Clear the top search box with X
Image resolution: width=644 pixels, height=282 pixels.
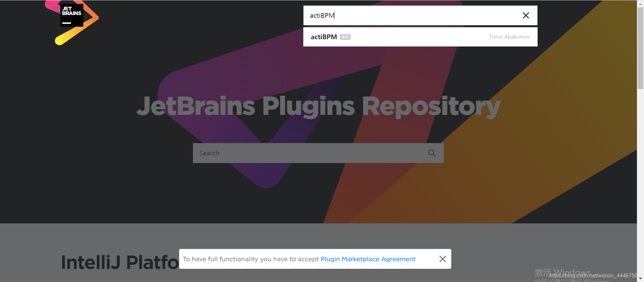point(526,15)
